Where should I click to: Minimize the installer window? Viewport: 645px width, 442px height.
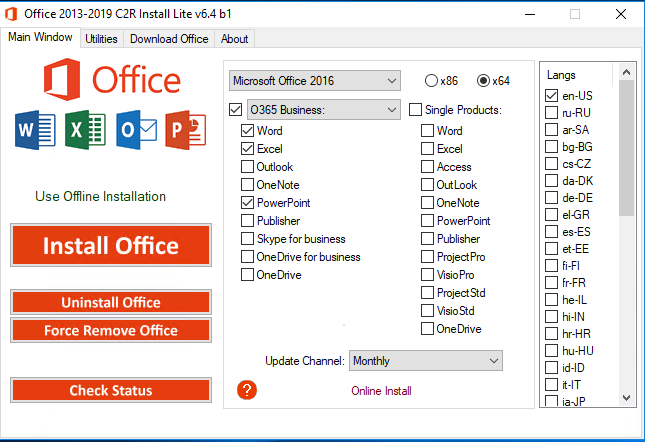(530, 14)
